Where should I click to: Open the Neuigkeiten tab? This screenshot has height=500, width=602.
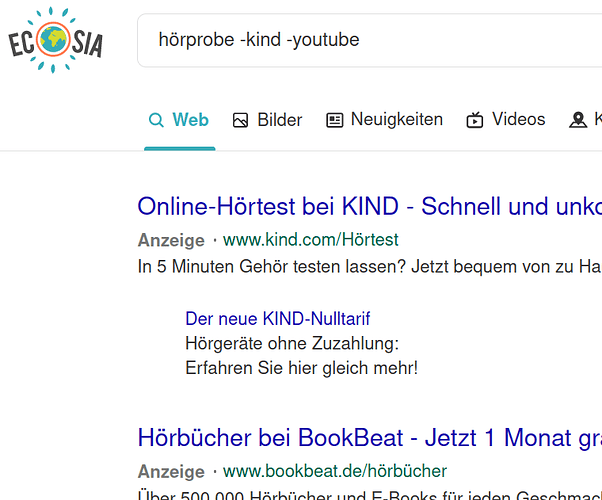coord(384,119)
